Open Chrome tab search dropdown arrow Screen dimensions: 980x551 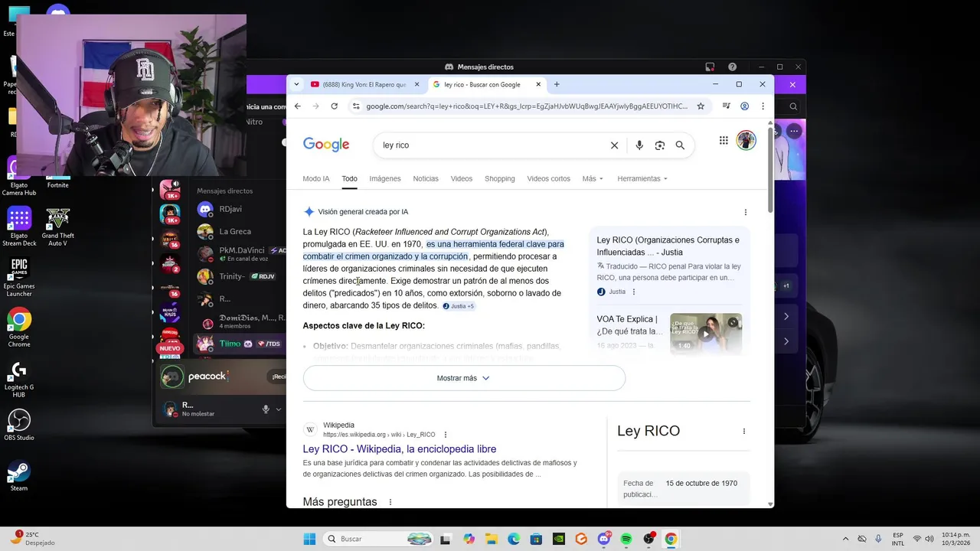pyautogui.click(x=296, y=84)
